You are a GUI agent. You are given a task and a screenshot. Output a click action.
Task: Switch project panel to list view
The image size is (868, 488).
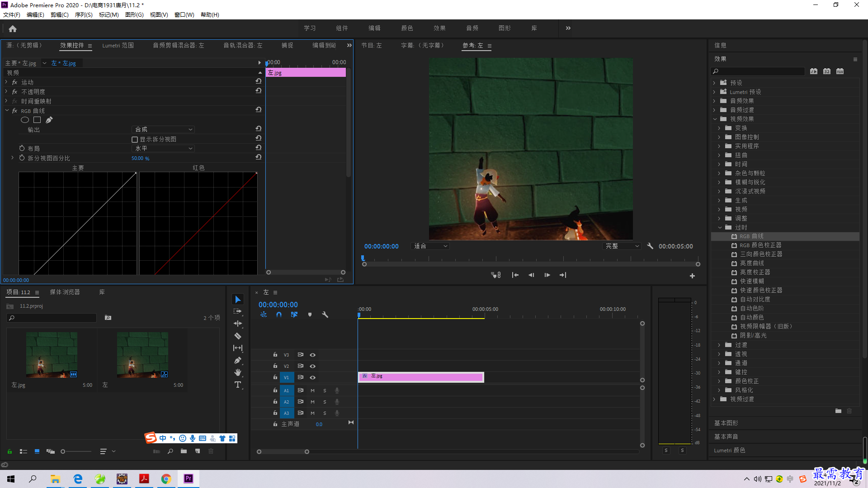(x=24, y=451)
